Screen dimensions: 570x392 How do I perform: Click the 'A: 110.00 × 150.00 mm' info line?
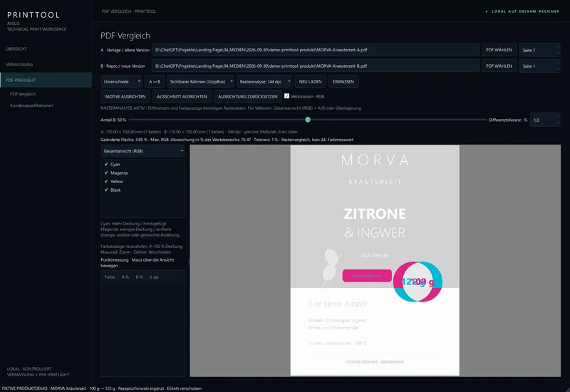click(x=199, y=132)
